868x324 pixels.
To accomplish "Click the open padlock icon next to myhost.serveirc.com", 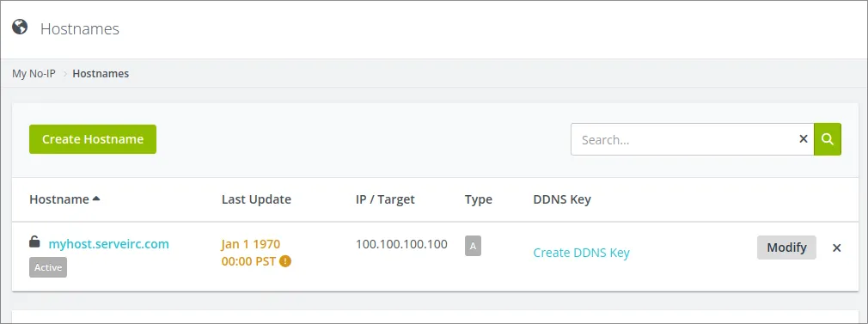I will pos(34,242).
